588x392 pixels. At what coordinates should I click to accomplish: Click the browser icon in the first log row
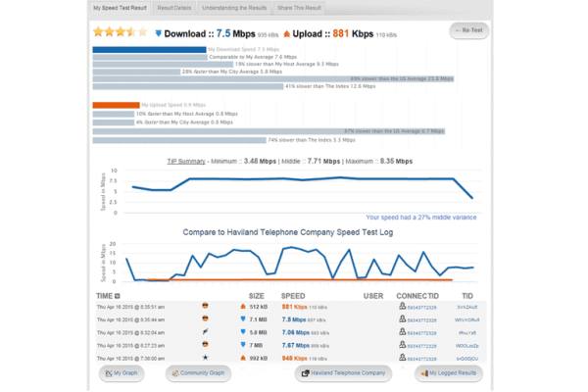click(x=206, y=306)
